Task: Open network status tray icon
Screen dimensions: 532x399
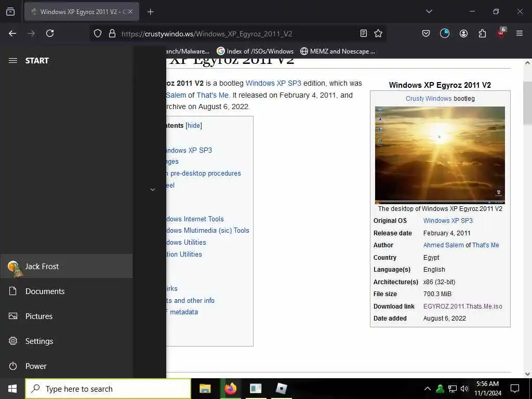Action: coord(453,389)
